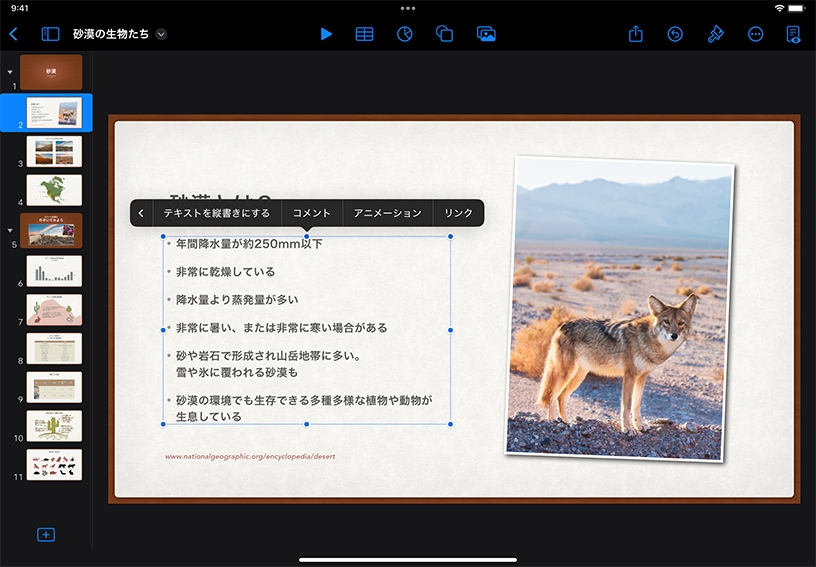Undo the last action
Image resolution: width=816 pixels, height=567 pixels.
tap(675, 34)
